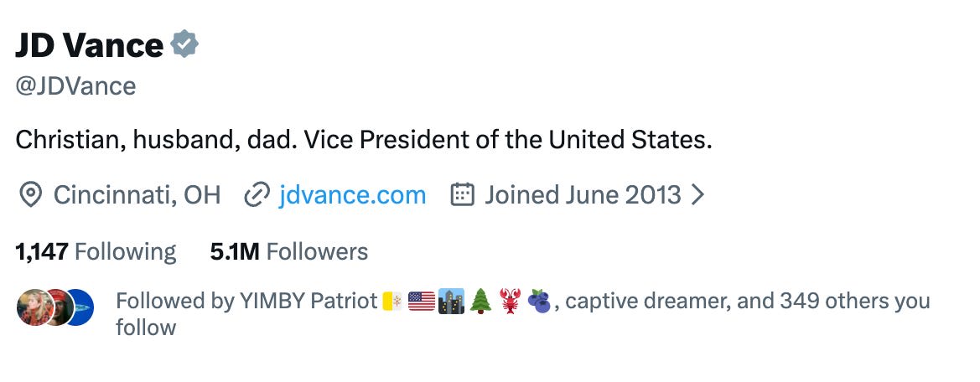Open the jdvance.com website link
This screenshot has height=382, width=980.
(x=352, y=195)
